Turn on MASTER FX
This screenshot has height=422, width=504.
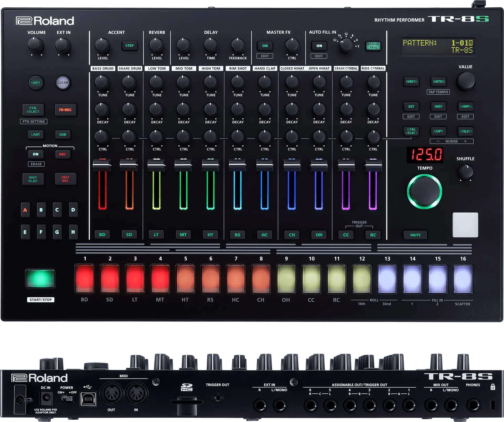(x=265, y=45)
